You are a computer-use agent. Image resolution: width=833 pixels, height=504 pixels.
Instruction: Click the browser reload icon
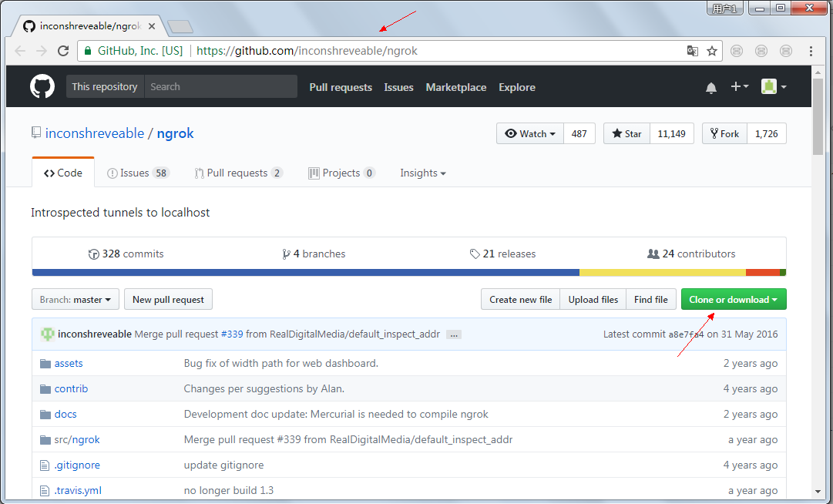click(x=63, y=51)
